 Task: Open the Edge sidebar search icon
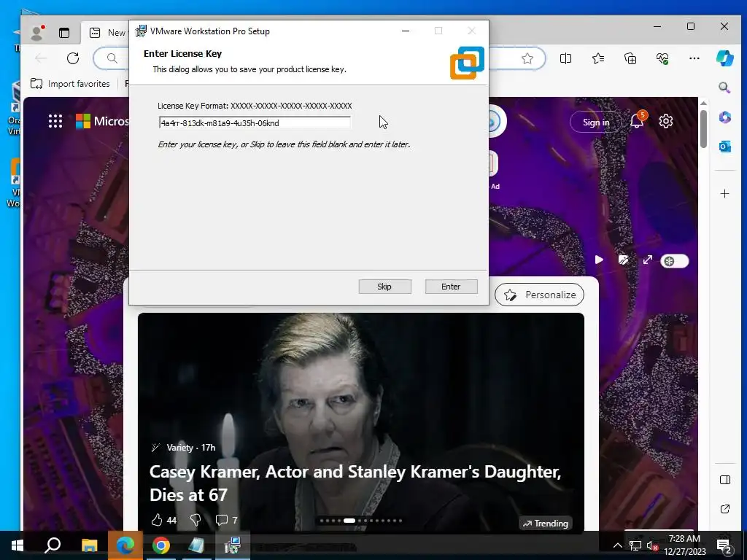724,87
